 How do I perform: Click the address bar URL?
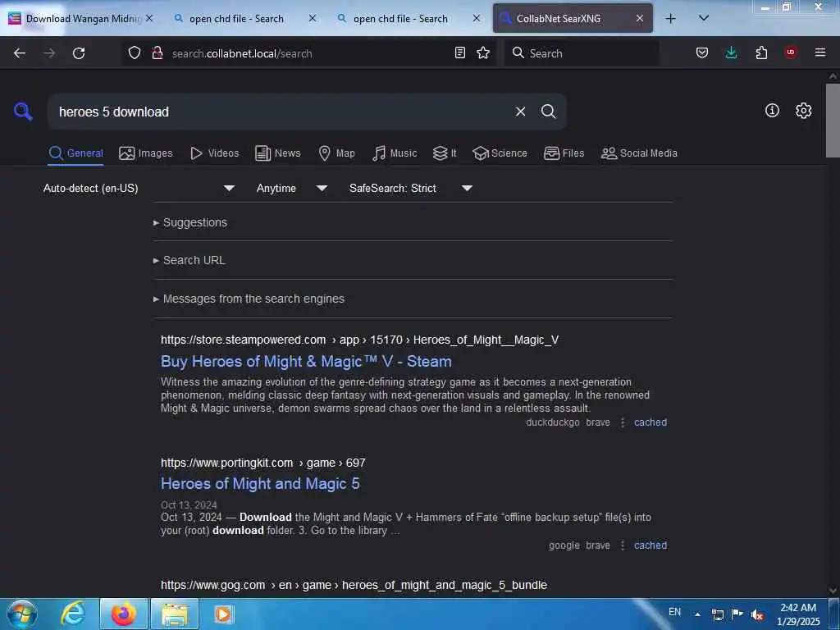pos(242,53)
